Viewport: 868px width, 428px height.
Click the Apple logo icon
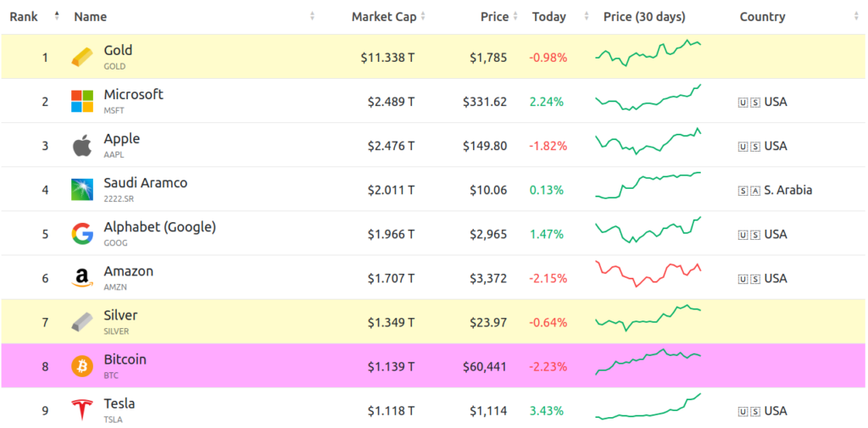(x=82, y=146)
